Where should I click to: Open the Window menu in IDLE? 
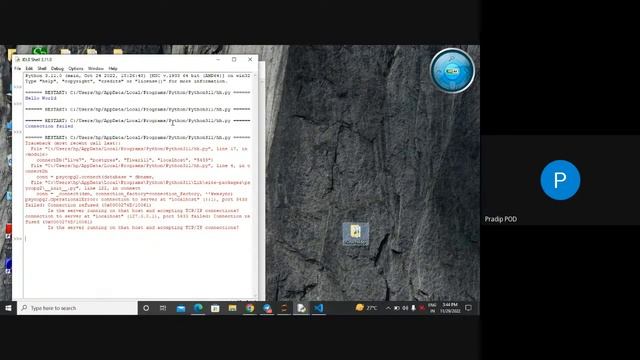[96, 69]
